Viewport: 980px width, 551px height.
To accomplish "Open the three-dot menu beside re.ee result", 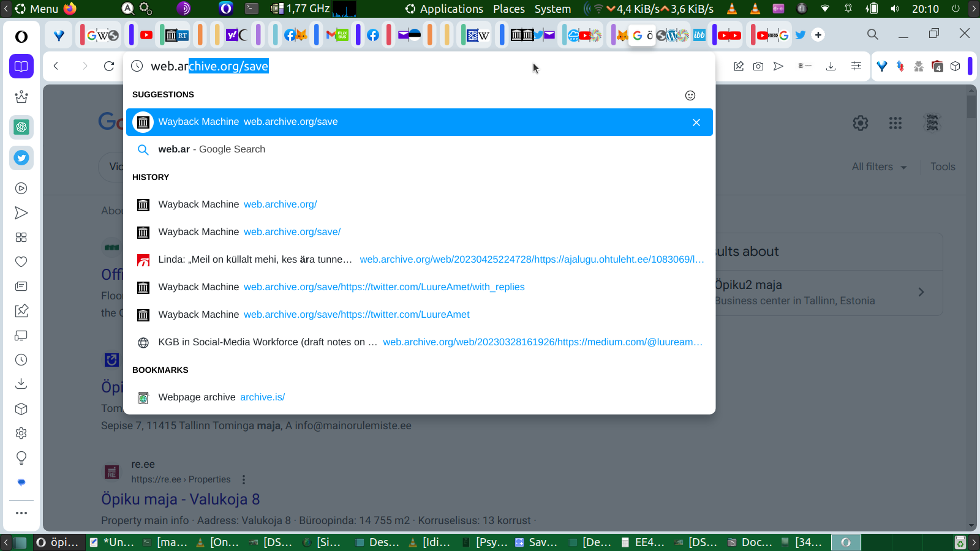I will [244, 479].
